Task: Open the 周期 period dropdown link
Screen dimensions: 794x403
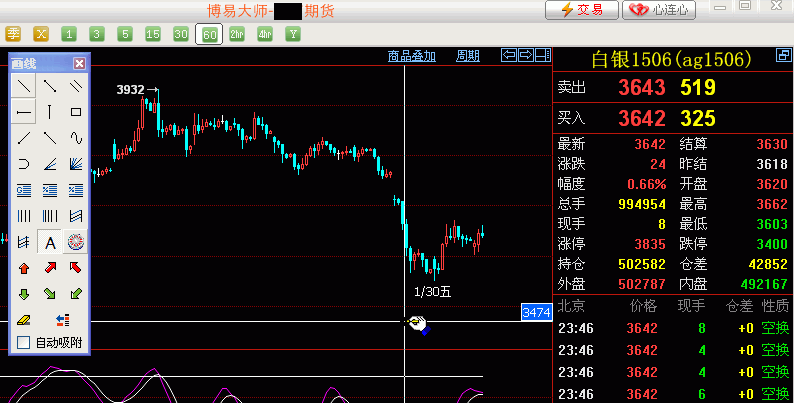Action: click(x=467, y=56)
